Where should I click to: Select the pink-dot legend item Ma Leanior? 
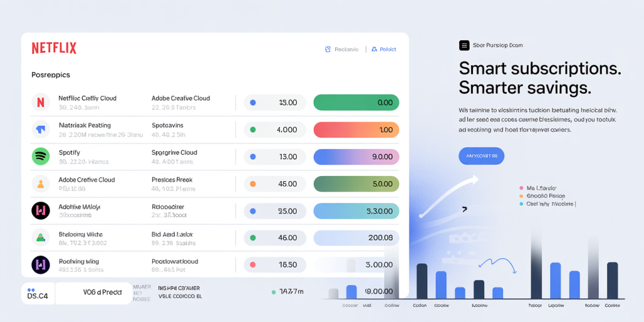538,188
